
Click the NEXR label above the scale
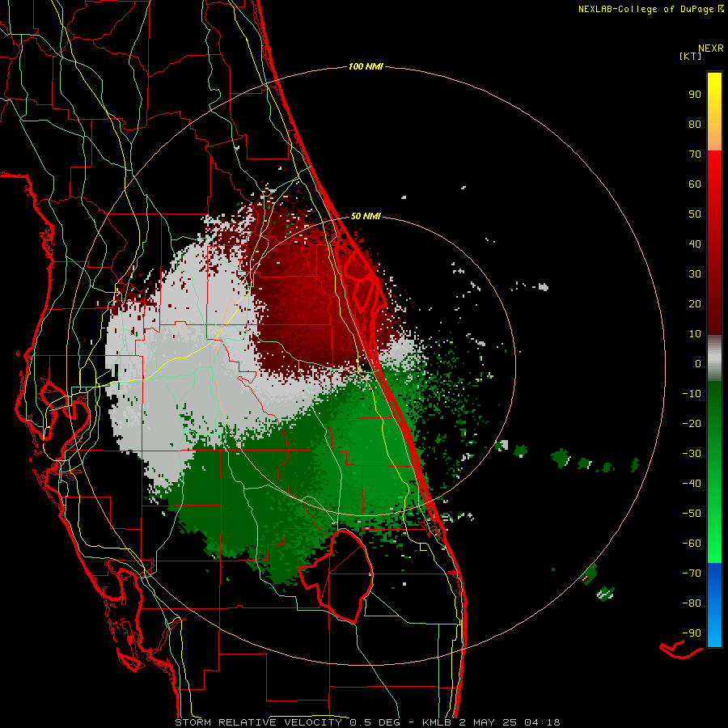pos(710,49)
